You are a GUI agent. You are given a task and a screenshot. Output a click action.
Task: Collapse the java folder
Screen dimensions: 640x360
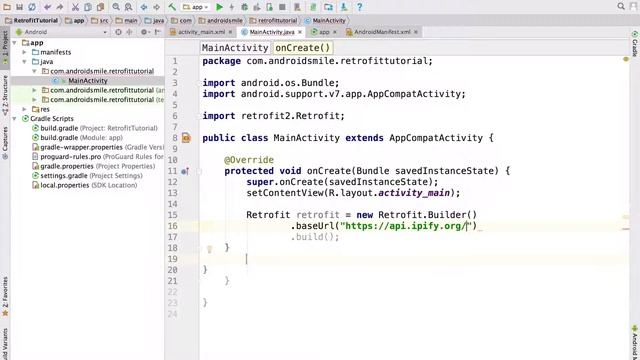point(24,62)
